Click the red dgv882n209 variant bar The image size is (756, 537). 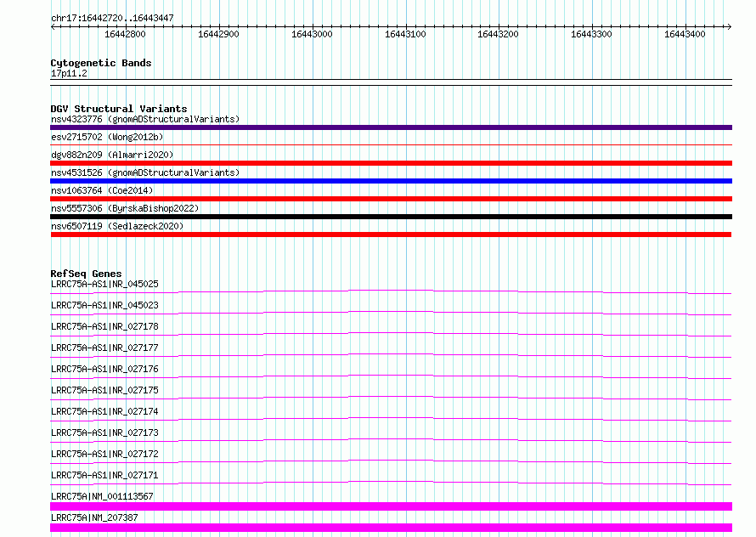pos(391,163)
